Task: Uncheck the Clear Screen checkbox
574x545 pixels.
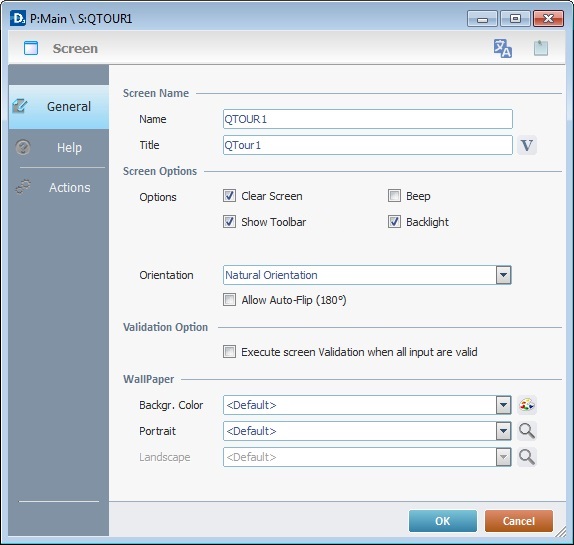Action: click(x=230, y=196)
